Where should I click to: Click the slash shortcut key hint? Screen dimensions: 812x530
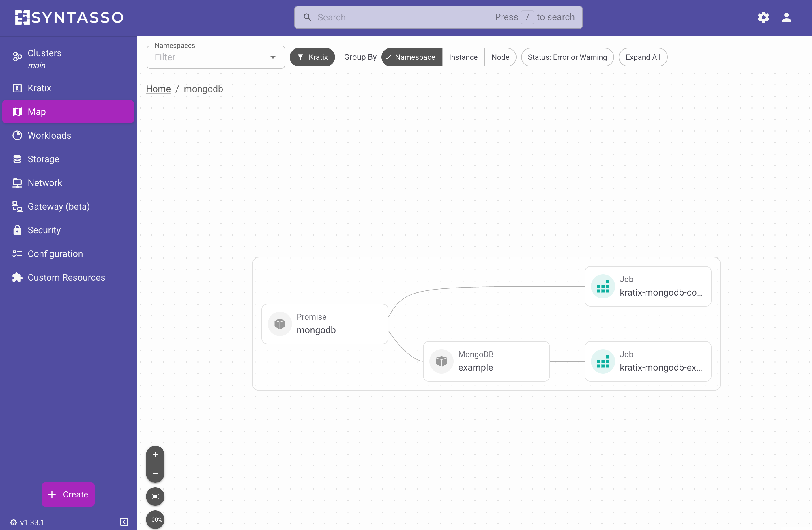(527, 17)
